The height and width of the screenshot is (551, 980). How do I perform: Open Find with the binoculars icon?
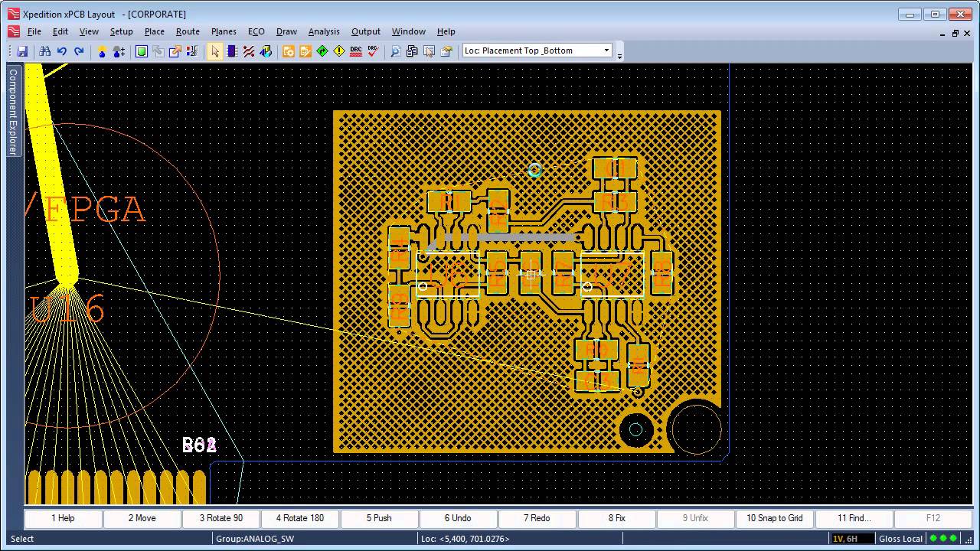45,51
